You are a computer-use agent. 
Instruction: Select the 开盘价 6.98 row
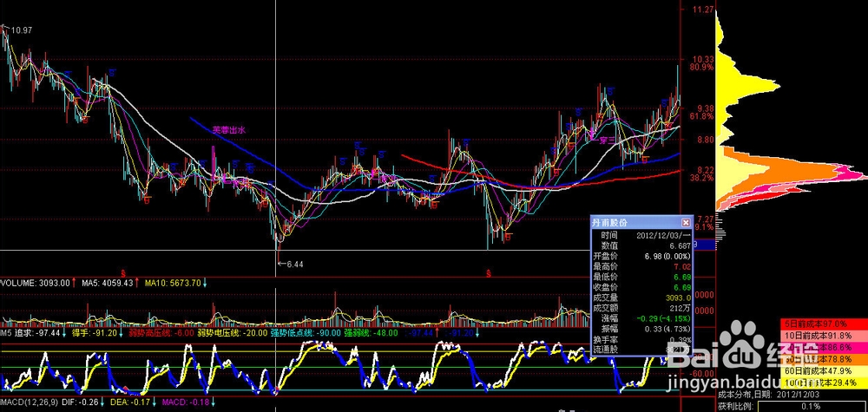click(x=641, y=256)
